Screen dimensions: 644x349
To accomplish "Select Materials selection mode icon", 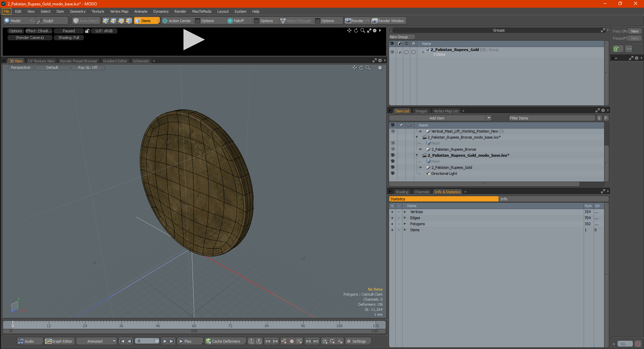I will (x=129, y=21).
